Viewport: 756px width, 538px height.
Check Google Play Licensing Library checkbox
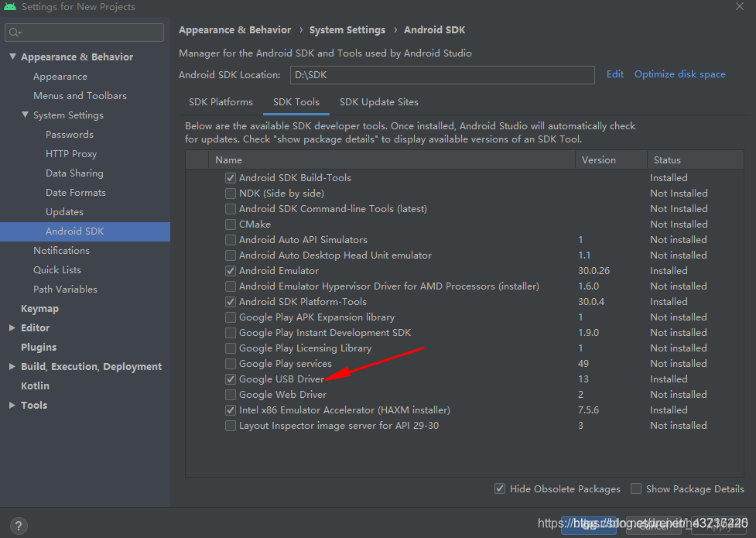231,348
